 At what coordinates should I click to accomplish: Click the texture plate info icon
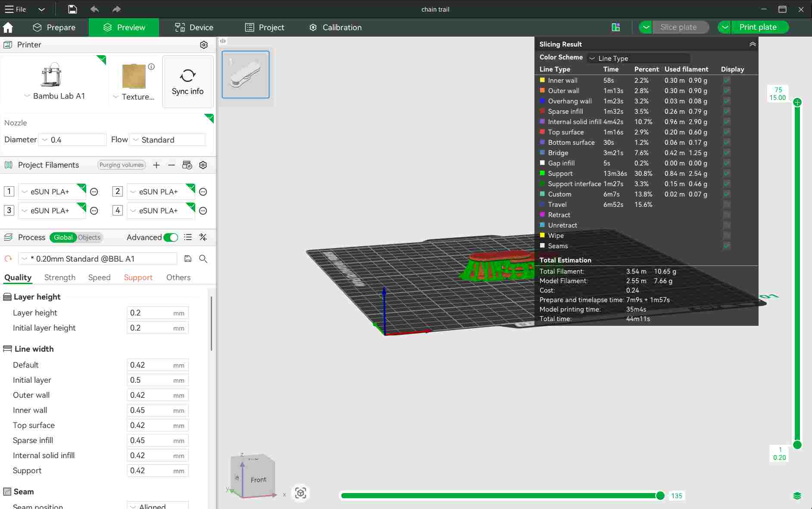(151, 67)
